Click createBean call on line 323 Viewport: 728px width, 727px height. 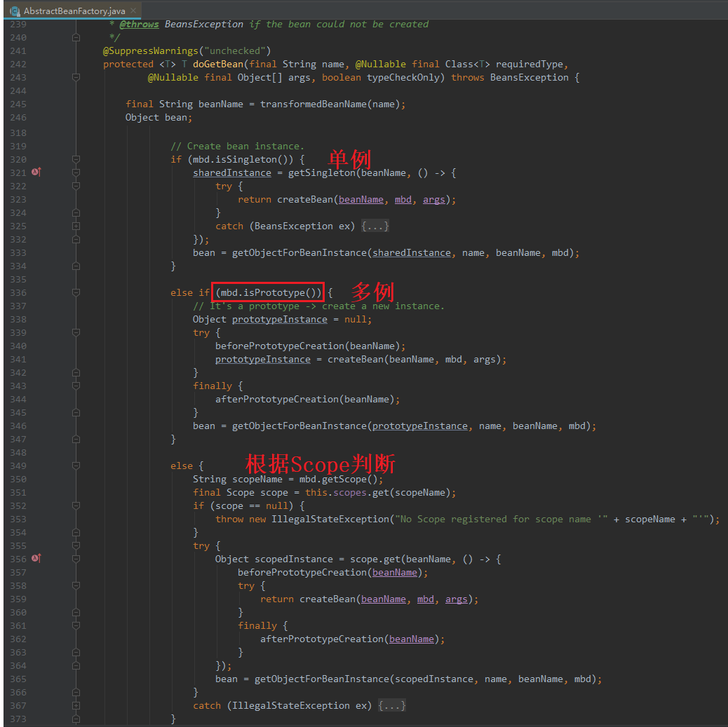click(x=305, y=199)
